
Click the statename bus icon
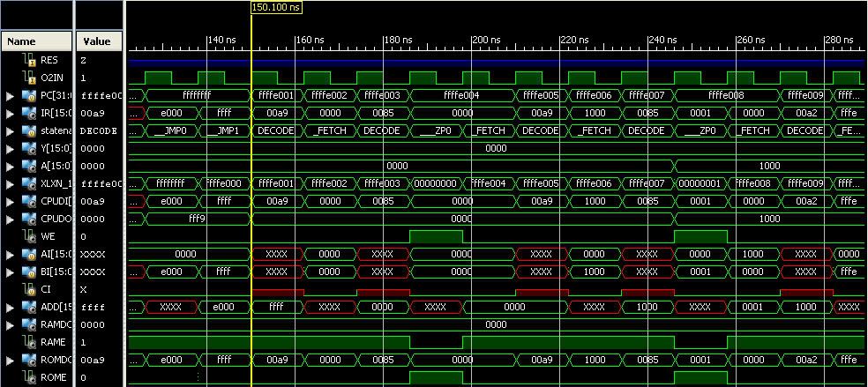tap(27, 130)
